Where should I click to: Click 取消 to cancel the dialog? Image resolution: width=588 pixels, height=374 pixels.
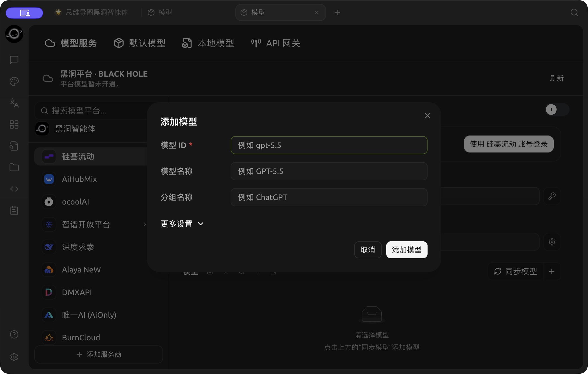point(368,250)
